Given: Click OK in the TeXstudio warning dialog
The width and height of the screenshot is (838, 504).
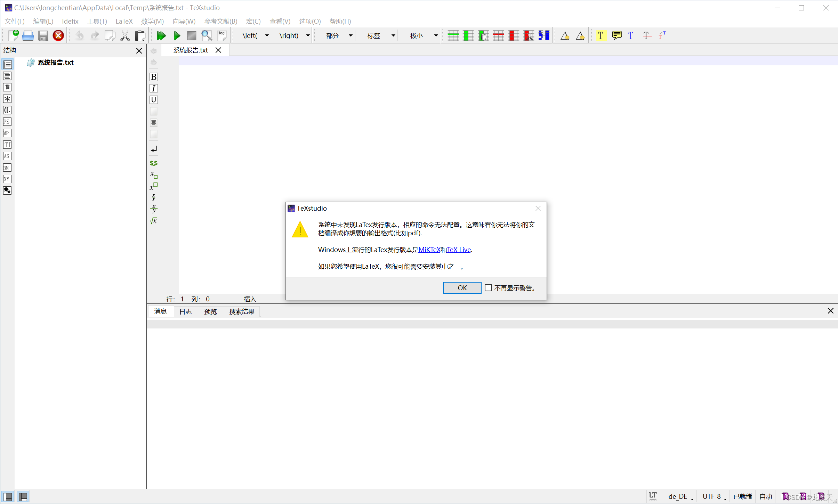Looking at the screenshot, I should point(462,288).
